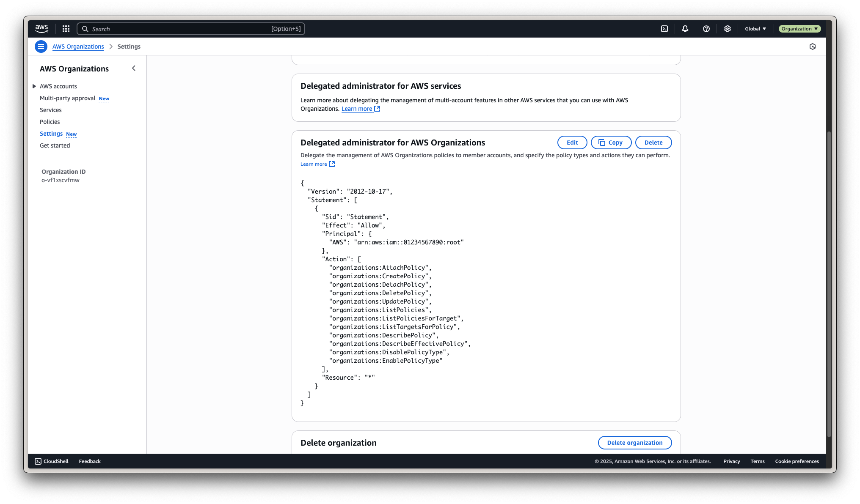Open AWS accounts in sidebar
Viewport: 860px width, 504px height.
58,86
